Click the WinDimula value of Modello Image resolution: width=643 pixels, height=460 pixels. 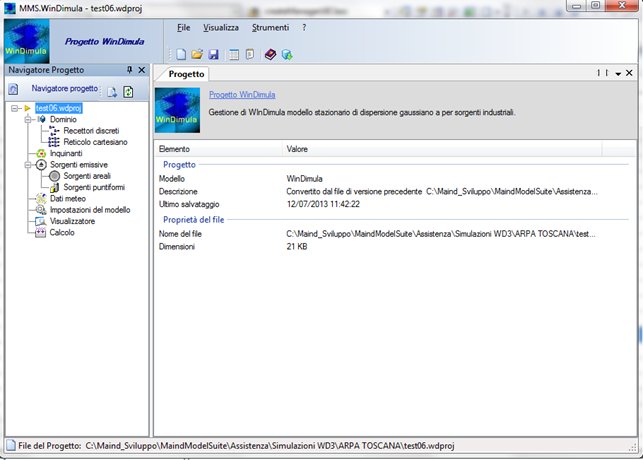304,179
